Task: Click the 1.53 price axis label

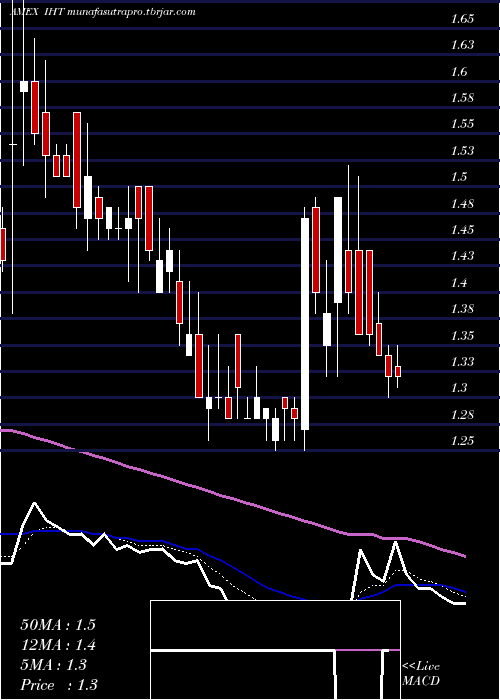Action: pyautogui.click(x=462, y=150)
